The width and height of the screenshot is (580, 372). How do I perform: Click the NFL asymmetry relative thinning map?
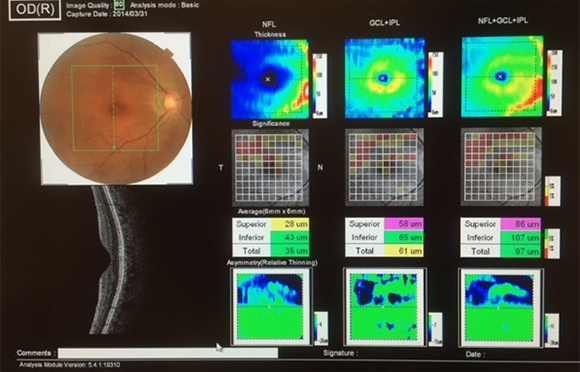pyautogui.click(x=271, y=307)
